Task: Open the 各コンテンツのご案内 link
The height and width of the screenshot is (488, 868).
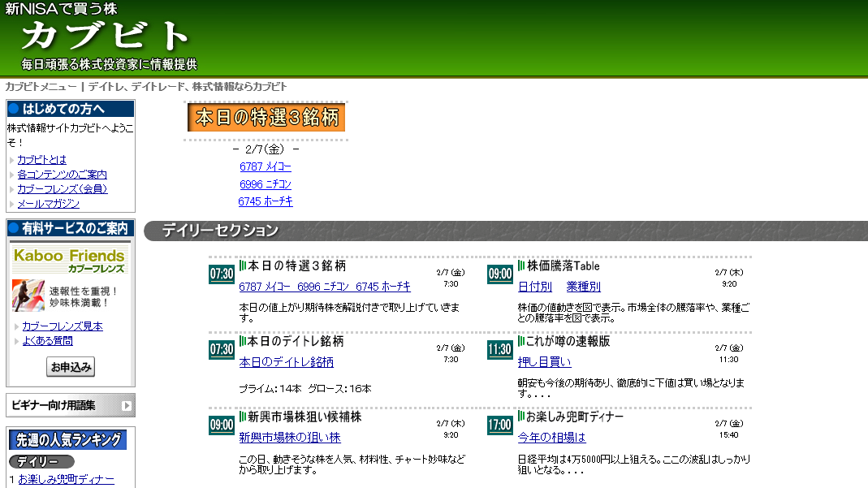Action: click(x=63, y=175)
